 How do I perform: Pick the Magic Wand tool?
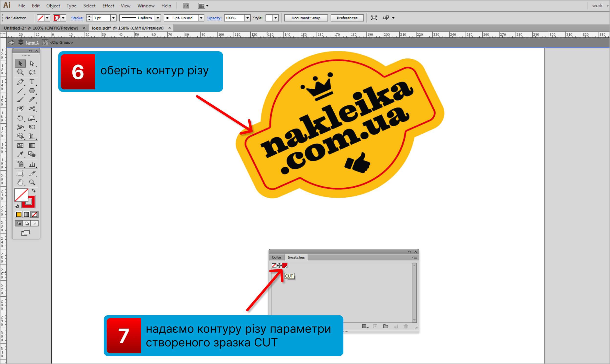point(20,72)
